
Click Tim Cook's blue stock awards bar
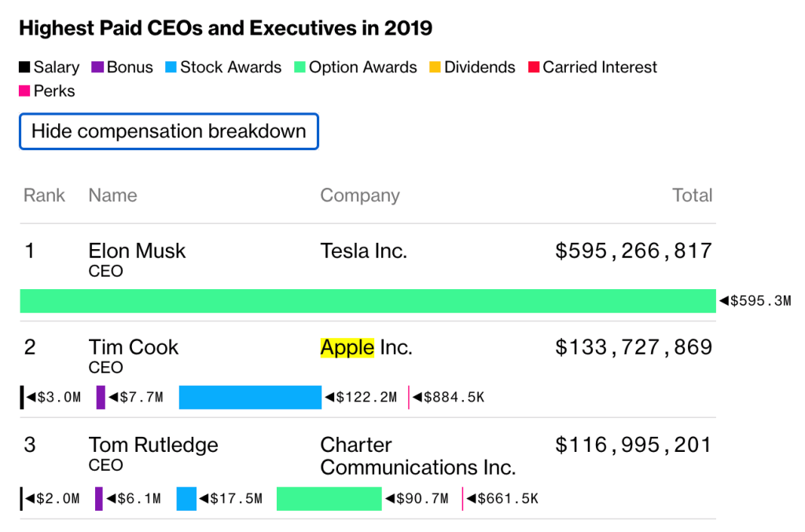(x=250, y=398)
